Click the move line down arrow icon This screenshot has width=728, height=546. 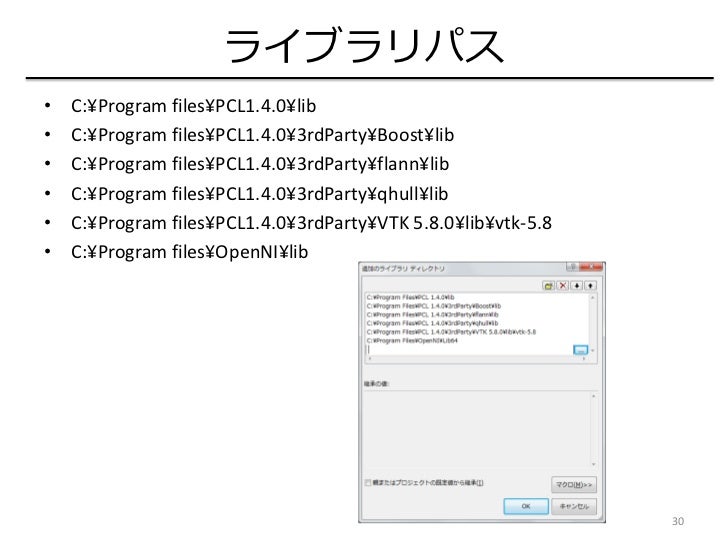click(x=577, y=286)
